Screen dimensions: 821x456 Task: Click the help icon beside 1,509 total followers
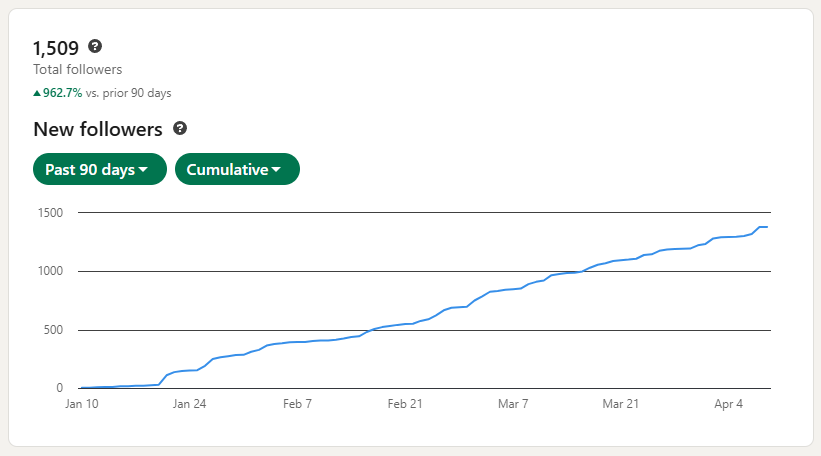pyautogui.click(x=95, y=47)
